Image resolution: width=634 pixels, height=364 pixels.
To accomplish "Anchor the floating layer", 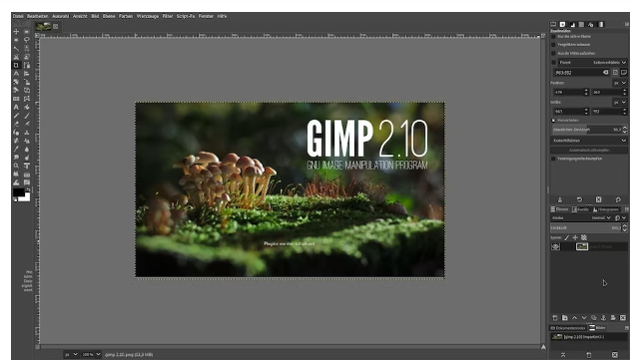I will click(603, 318).
